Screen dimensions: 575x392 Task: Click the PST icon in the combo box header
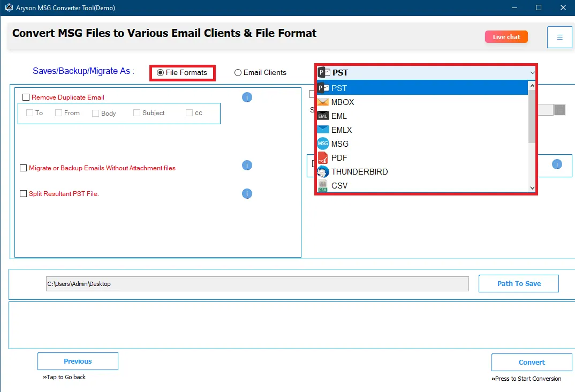(x=324, y=72)
